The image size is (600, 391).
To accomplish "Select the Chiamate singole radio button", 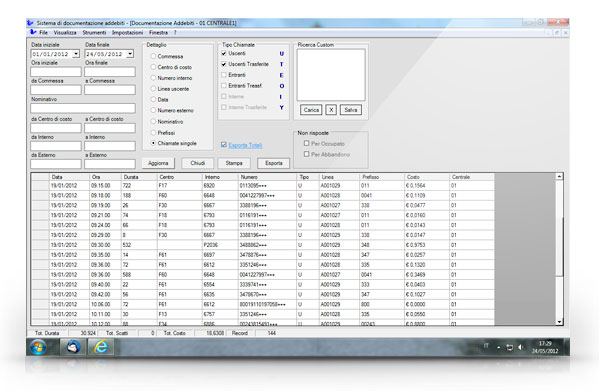I will 153,143.
